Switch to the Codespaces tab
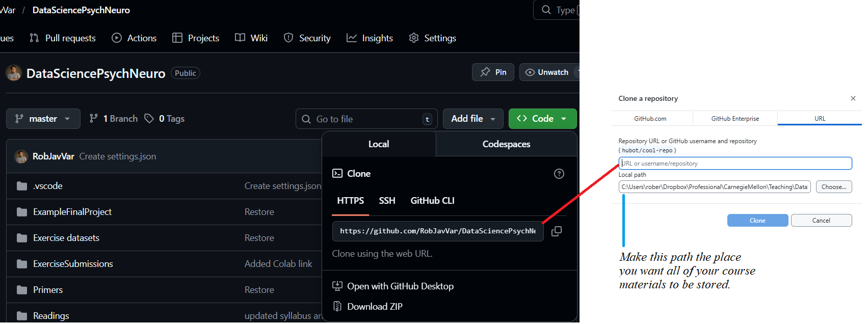Screen dimensions: 868x324 tap(506, 144)
